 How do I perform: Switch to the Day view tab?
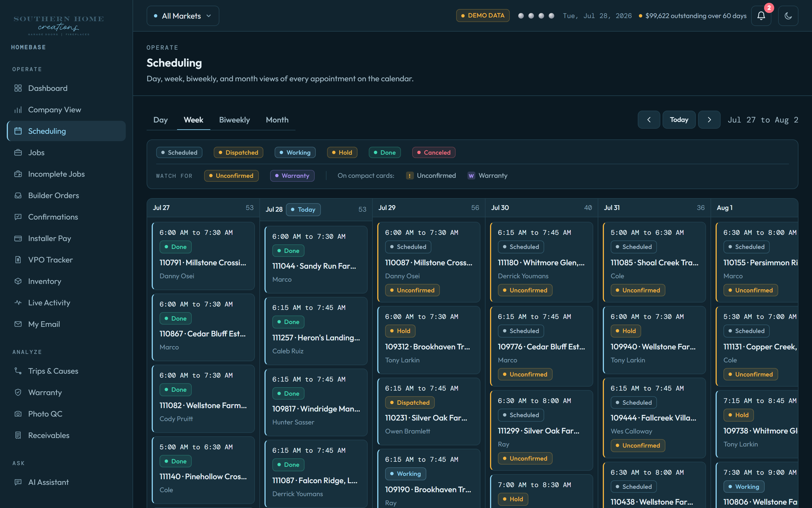tap(161, 120)
